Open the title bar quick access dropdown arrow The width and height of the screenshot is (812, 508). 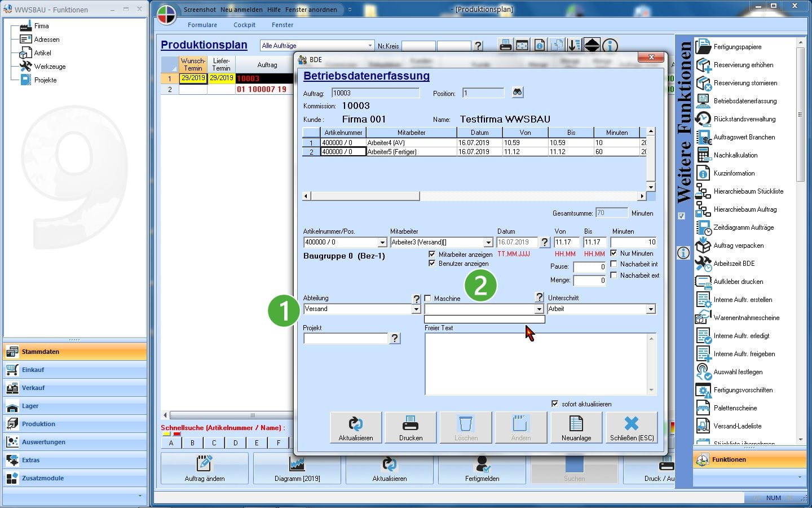pyautogui.click(x=350, y=10)
